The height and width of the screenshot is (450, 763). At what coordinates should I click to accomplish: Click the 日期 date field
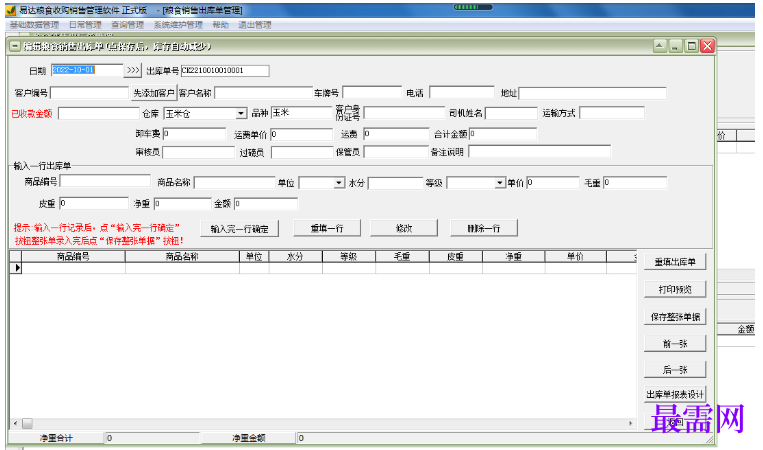pyautogui.click(x=87, y=70)
